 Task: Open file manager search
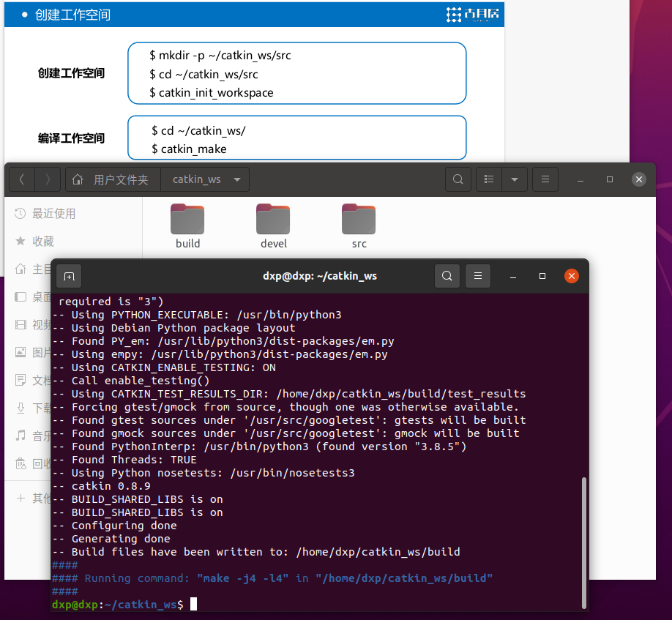(x=458, y=179)
